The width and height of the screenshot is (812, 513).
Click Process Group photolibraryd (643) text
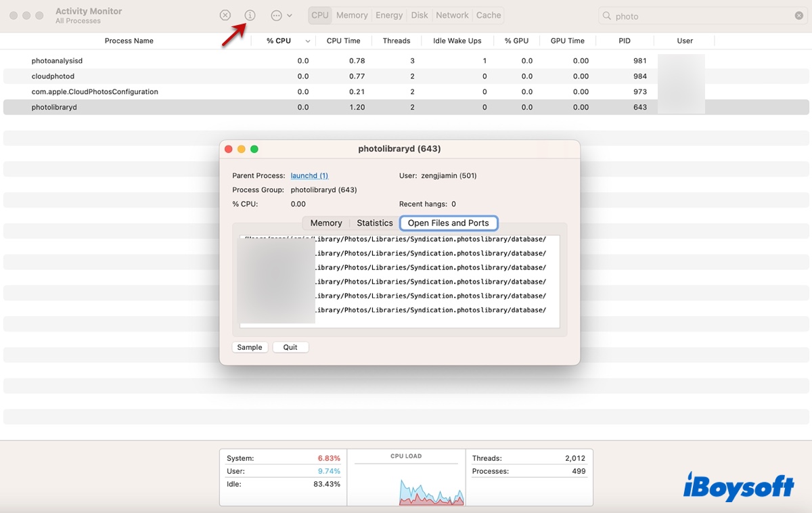[x=294, y=190]
